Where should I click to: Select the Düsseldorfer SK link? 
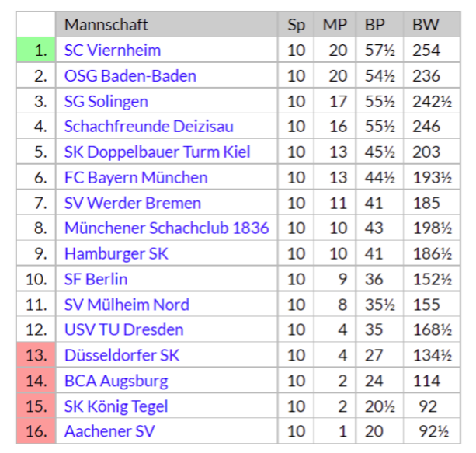tap(122, 355)
